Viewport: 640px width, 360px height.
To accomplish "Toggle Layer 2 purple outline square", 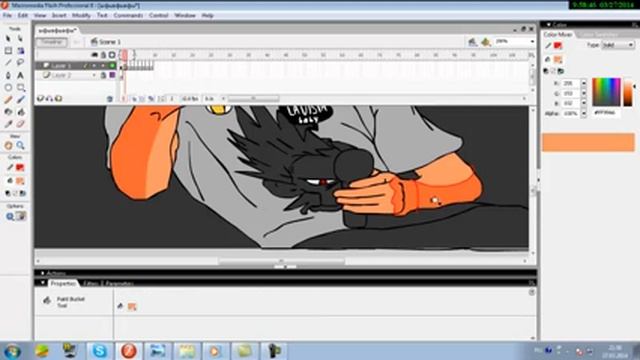I will (x=112, y=75).
